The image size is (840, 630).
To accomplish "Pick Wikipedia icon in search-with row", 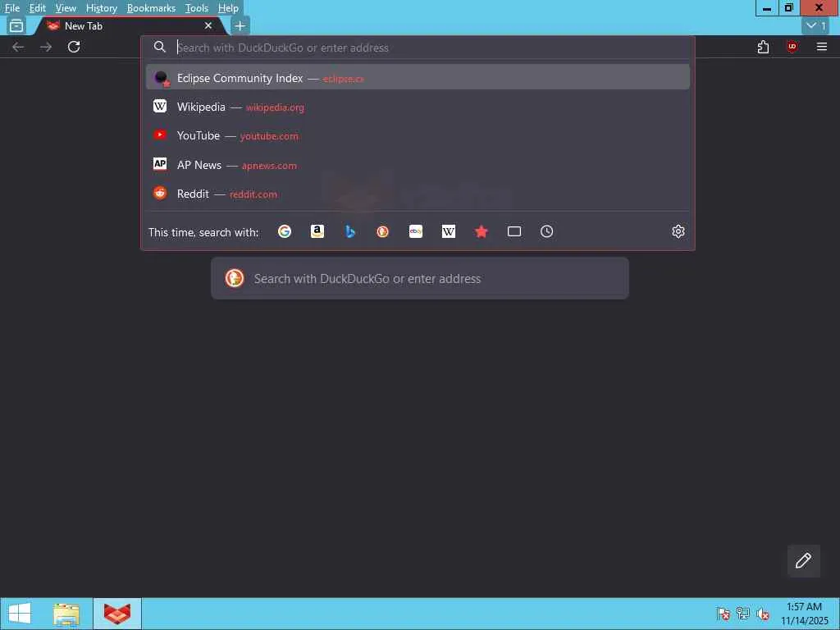I will tap(449, 231).
